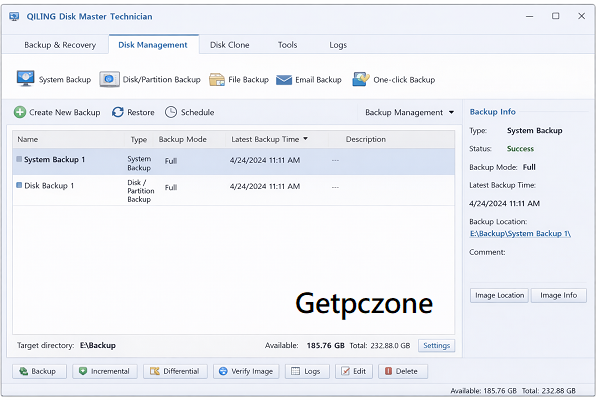Click the Schedule label
600x400 pixels.
click(x=197, y=112)
